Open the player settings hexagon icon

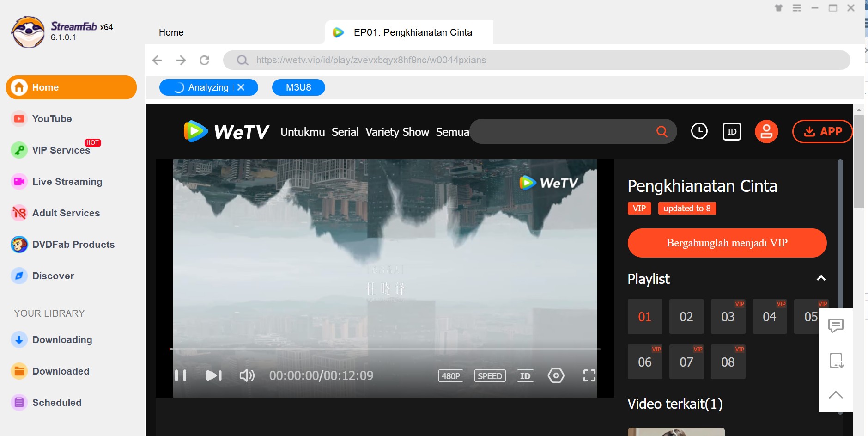pos(556,375)
